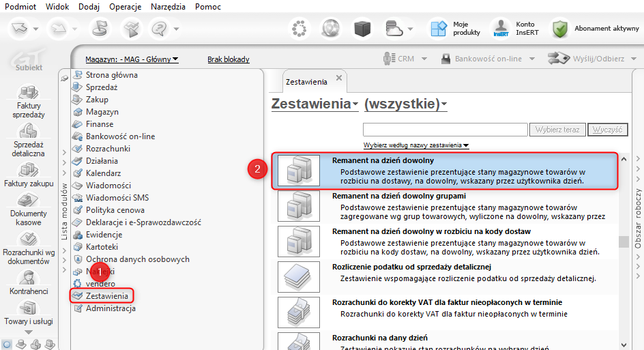
Task: Click into the report search input field
Action: click(445, 130)
